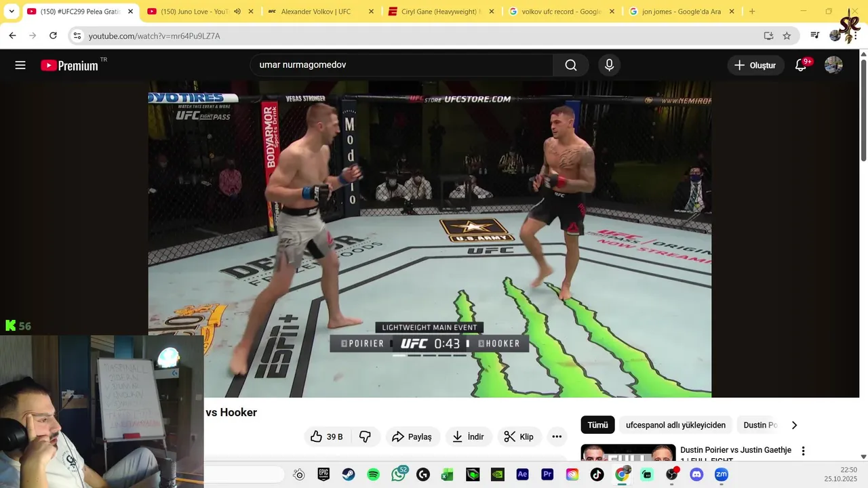Open more actions ellipsis under video

point(557,436)
